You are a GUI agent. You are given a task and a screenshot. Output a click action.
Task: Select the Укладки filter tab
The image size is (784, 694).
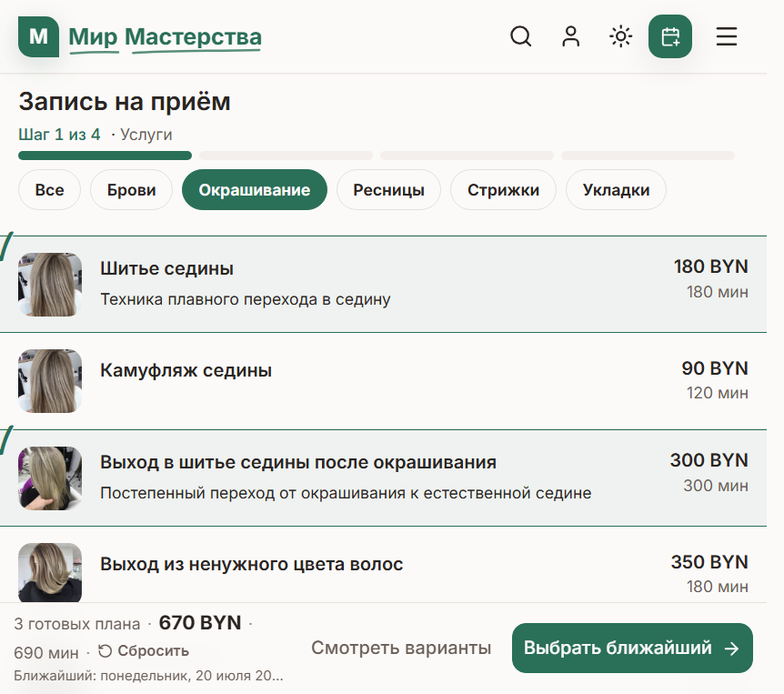[x=616, y=190]
